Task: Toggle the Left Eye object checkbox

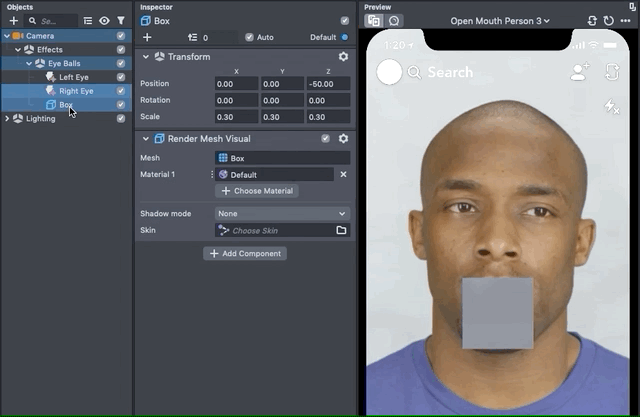Action: (x=121, y=77)
